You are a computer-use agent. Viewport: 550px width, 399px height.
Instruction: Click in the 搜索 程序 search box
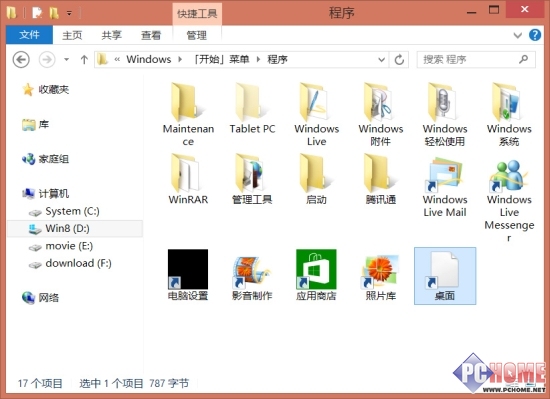[x=476, y=60]
